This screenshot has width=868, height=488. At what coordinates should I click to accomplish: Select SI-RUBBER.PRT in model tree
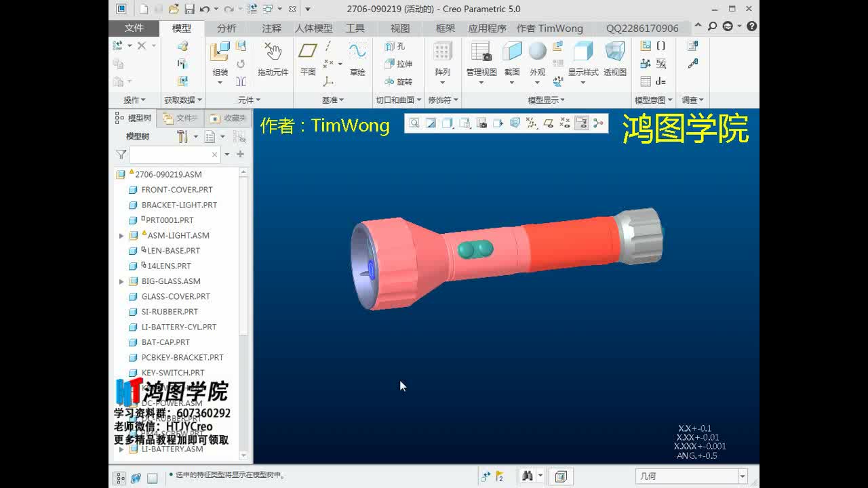coord(170,312)
